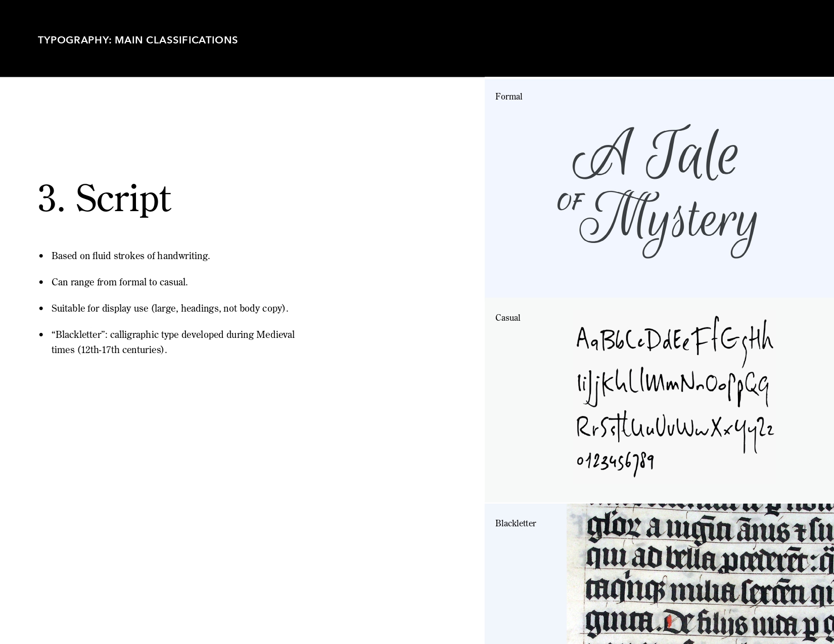
Task: Click the handwritten numerals 0123456789
Action: point(615,462)
